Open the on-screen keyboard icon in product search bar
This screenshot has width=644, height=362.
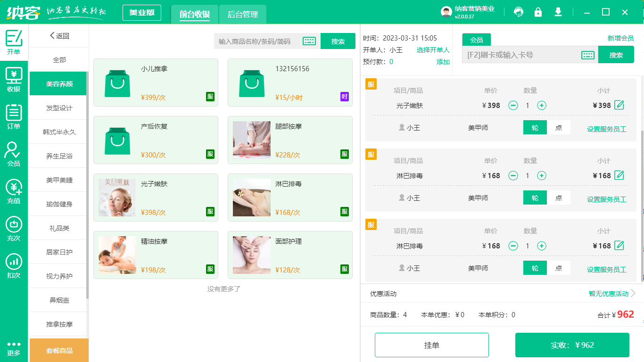pos(309,41)
